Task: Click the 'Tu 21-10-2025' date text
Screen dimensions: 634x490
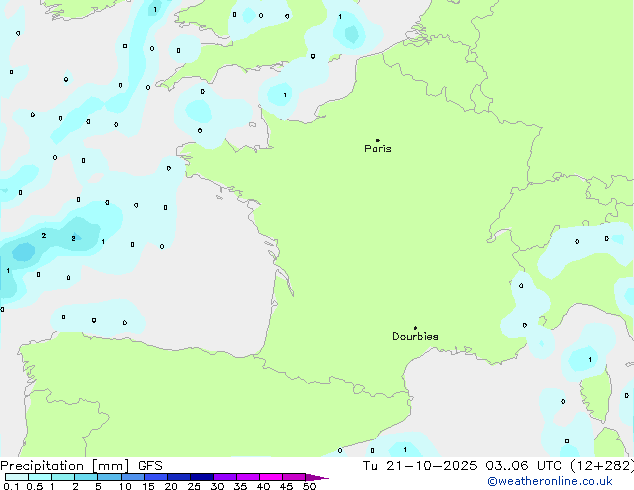Action: click(x=420, y=466)
